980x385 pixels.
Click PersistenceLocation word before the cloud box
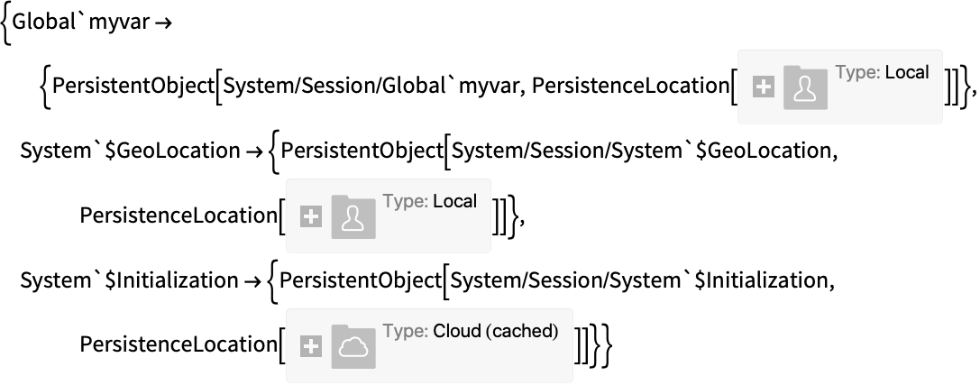tap(179, 345)
